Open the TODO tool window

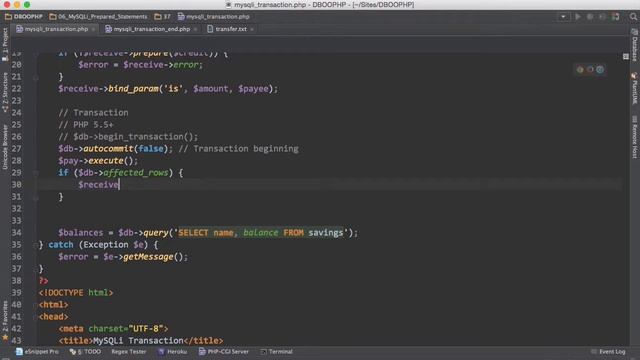[x=85, y=351]
